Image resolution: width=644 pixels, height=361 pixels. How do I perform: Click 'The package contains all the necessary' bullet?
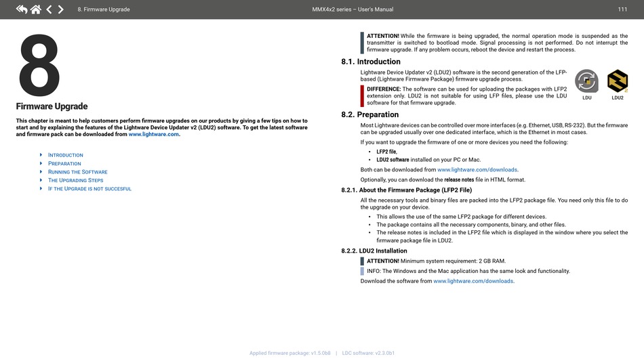click(x=471, y=224)
